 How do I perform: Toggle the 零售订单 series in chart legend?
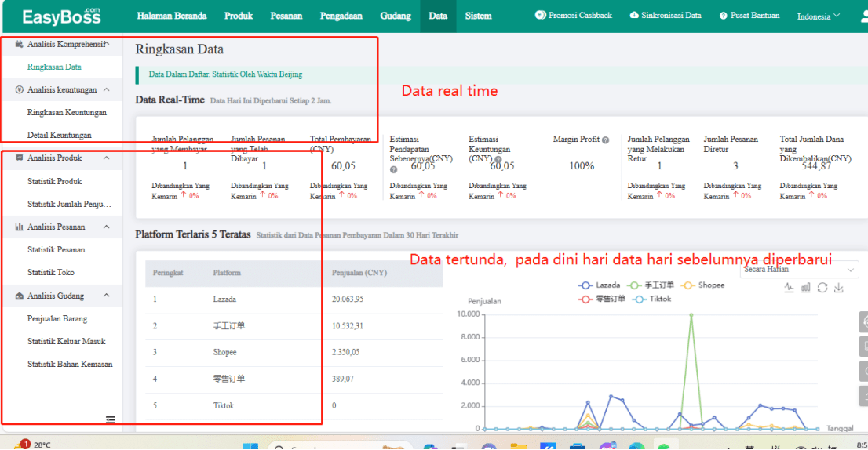602,299
